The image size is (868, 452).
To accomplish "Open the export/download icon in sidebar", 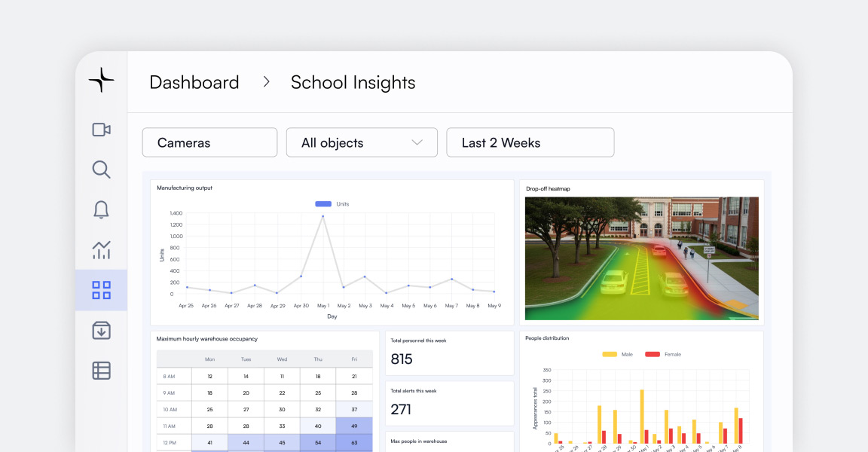I will (101, 330).
